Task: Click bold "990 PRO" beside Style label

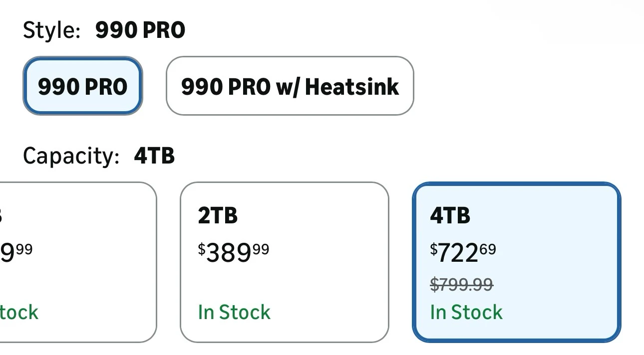Action: click(140, 30)
